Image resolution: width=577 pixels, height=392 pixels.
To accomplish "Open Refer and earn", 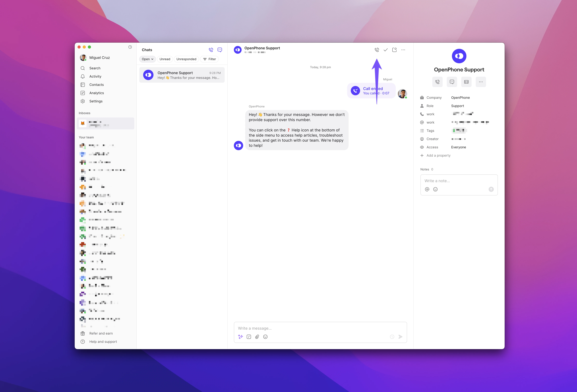I will pyautogui.click(x=101, y=333).
